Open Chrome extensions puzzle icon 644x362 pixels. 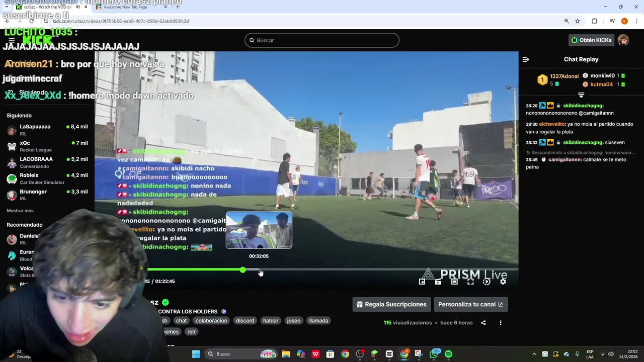(595, 21)
